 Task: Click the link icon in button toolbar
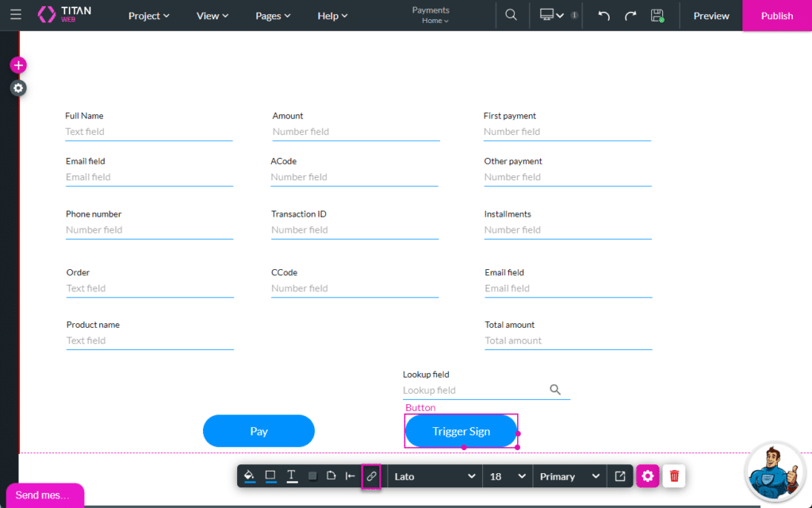coord(371,476)
